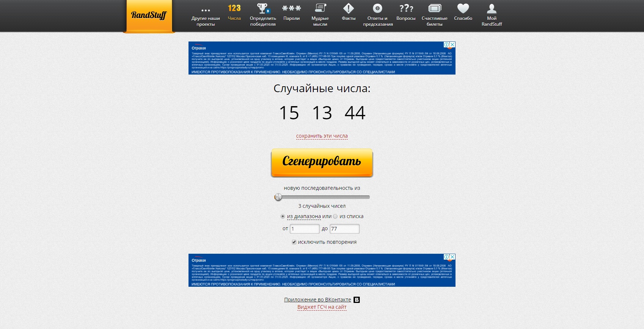Open 'Виджет ГСЧ на сайт' link

pyautogui.click(x=322, y=307)
